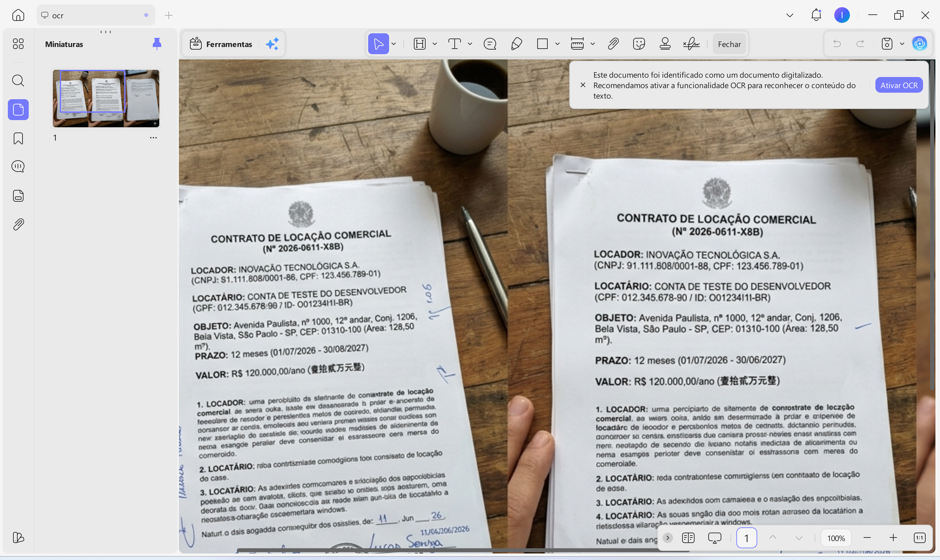
Task: Open the title bar chevron dropdown
Action: pyautogui.click(x=790, y=15)
